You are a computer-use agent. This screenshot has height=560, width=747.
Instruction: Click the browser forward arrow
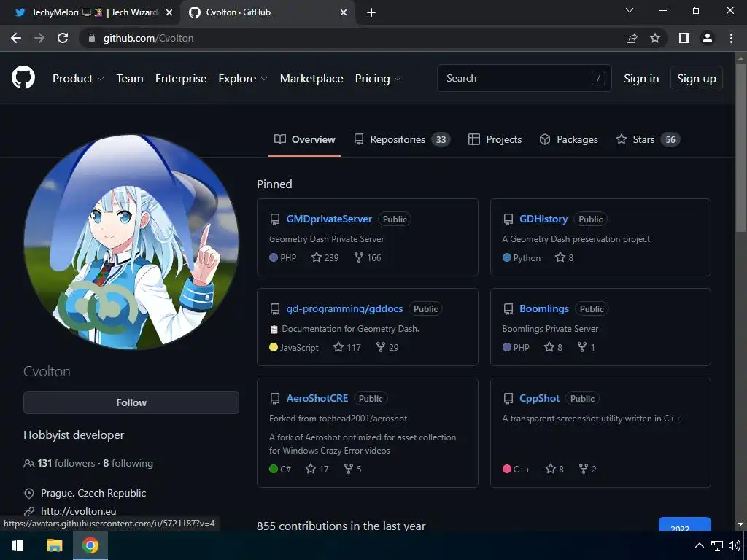[39, 38]
